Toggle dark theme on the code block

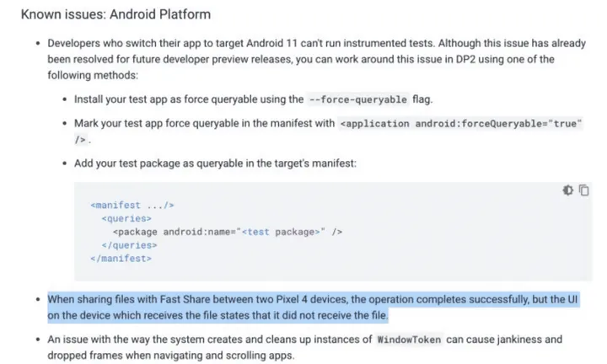[568, 191]
